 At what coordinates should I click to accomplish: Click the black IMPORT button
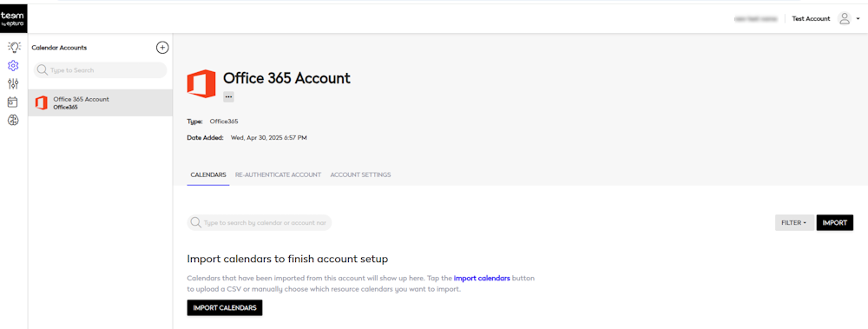(835, 222)
